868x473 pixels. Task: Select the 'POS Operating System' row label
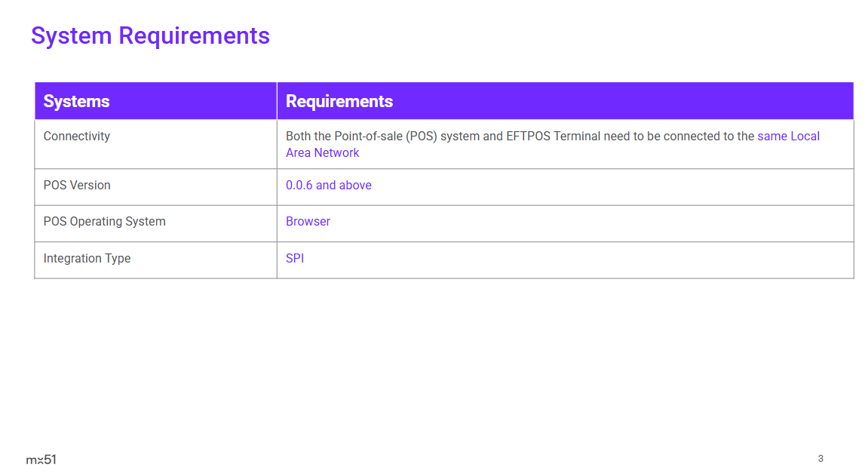tap(104, 222)
